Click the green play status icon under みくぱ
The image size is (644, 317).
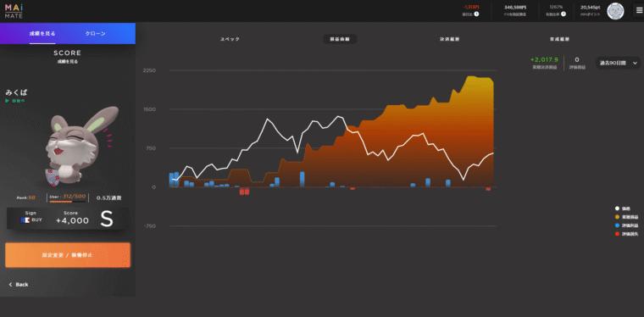click(7, 101)
